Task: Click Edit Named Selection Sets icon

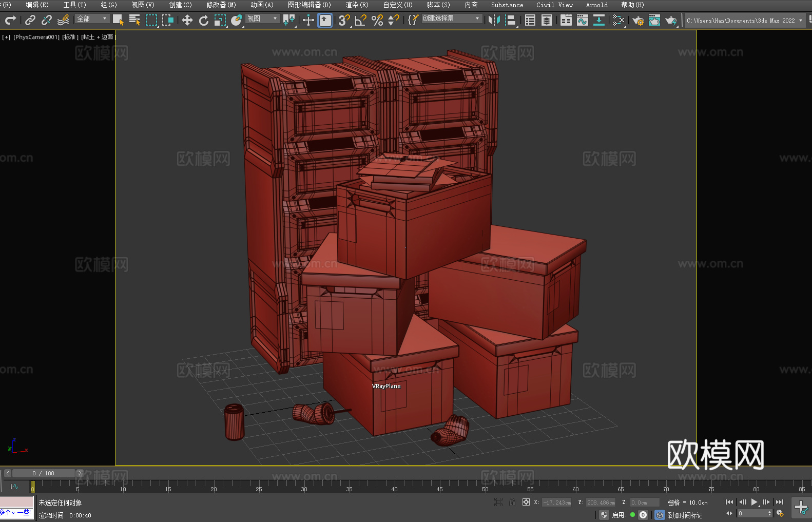Action: (x=413, y=20)
